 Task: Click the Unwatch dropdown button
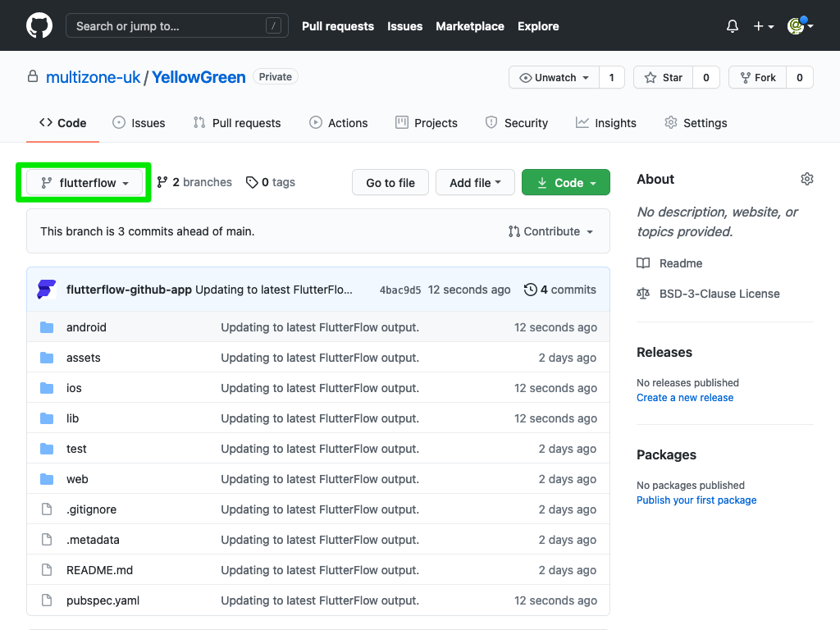pyautogui.click(x=554, y=78)
